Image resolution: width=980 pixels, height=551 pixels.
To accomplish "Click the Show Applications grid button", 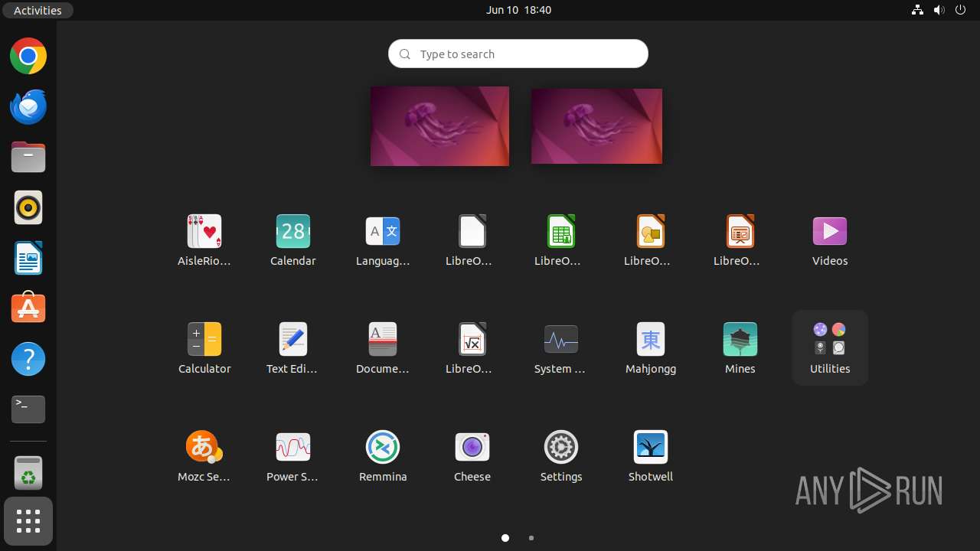I will point(28,521).
